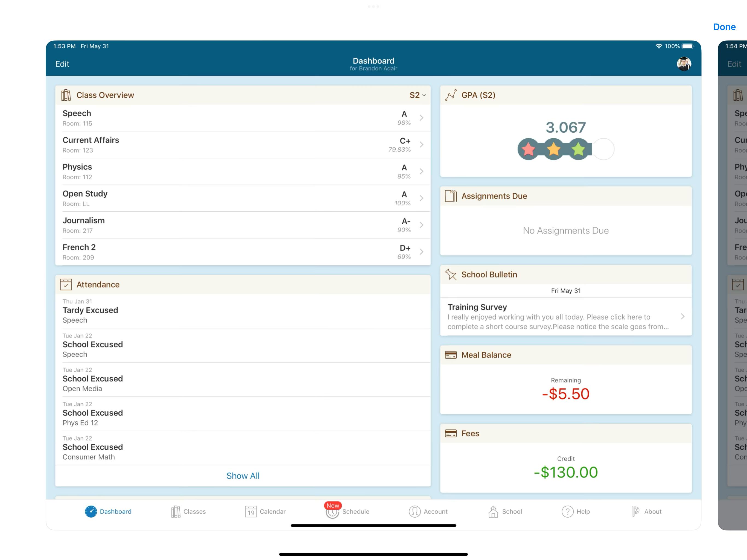Click the Meal Balance card icon
This screenshot has height=560, width=747.
(451, 355)
